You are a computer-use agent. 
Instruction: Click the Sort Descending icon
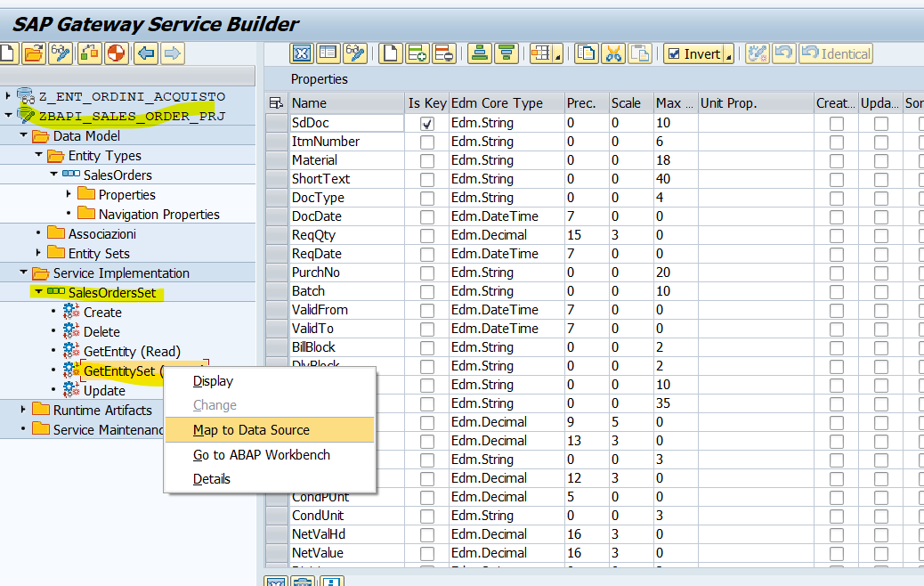pyautogui.click(x=507, y=53)
